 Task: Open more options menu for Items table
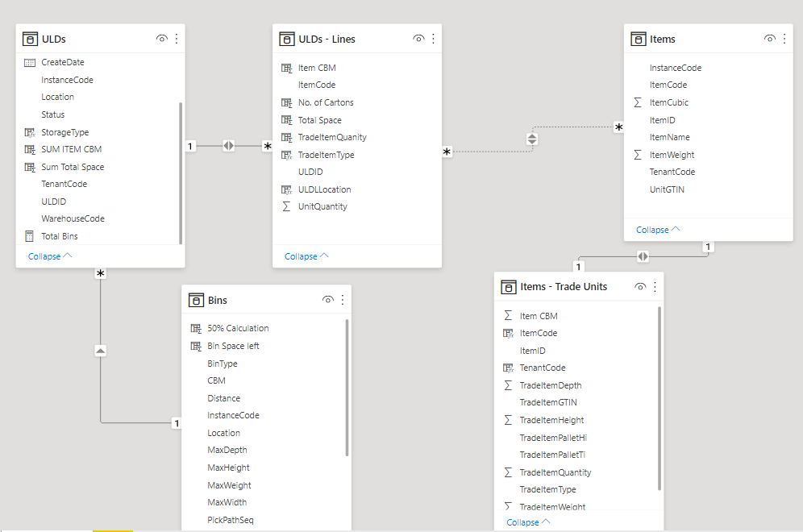(x=784, y=39)
